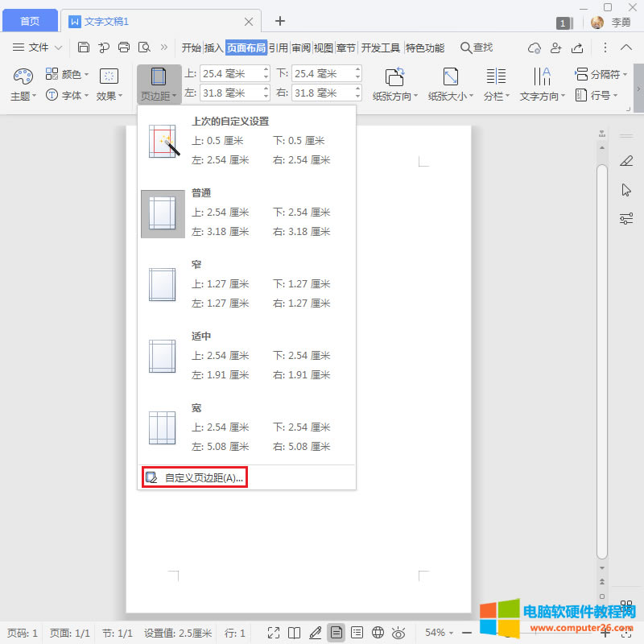The height and width of the screenshot is (644, 644).
Task: Click the Save icon in quick toolbar
Action: (x=84, y=47)
